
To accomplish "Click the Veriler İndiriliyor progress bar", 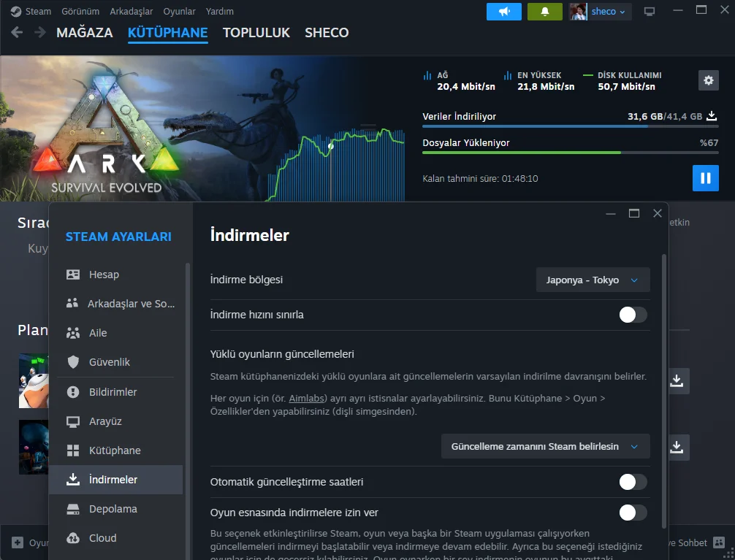I will [x=570, y=126].
